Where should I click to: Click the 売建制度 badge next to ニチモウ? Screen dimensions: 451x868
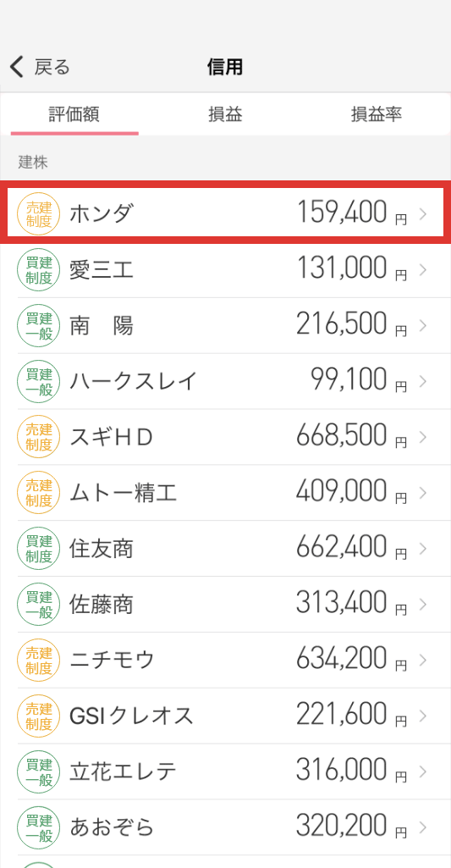point(39,660)
